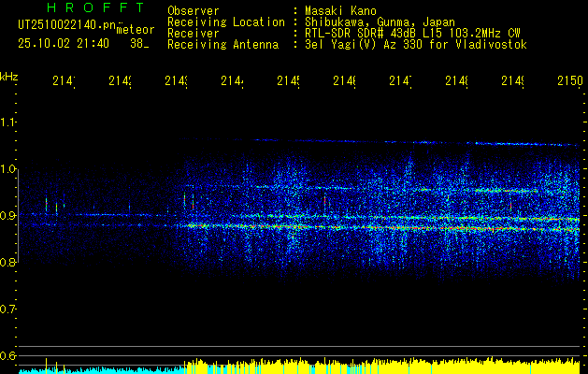Click the 2144 time marker
This screenshot has width=588, height=374.
point(232,81)
